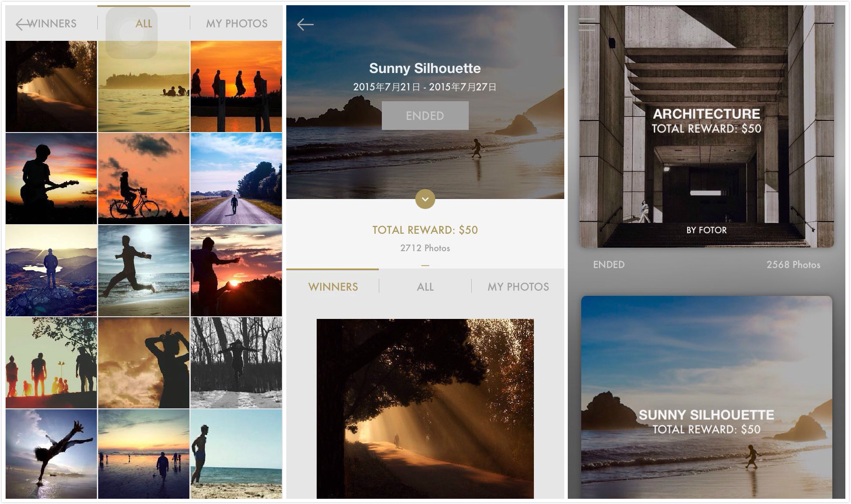
Task: Expand details with the gold chevron button
Action: pos(425,199)
